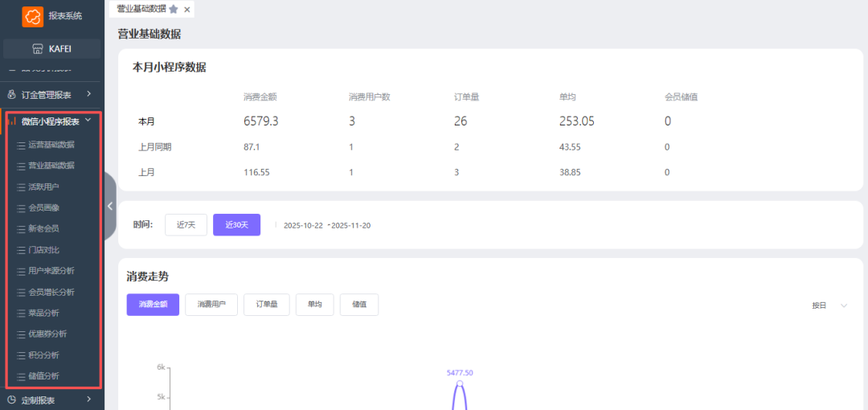Click last month's 消费金额 value 116.55
868x410 pixels.
coord(256,173)
